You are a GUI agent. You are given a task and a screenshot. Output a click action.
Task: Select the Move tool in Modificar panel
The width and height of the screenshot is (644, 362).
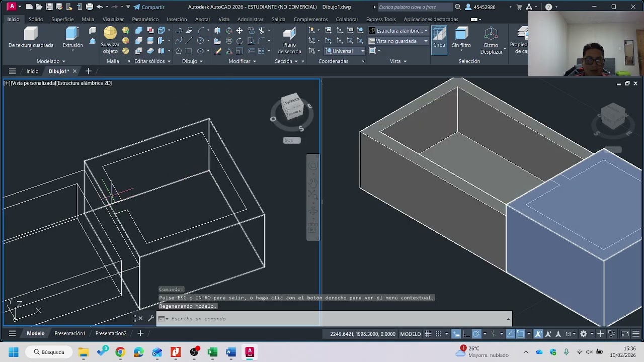coord(239,31)
